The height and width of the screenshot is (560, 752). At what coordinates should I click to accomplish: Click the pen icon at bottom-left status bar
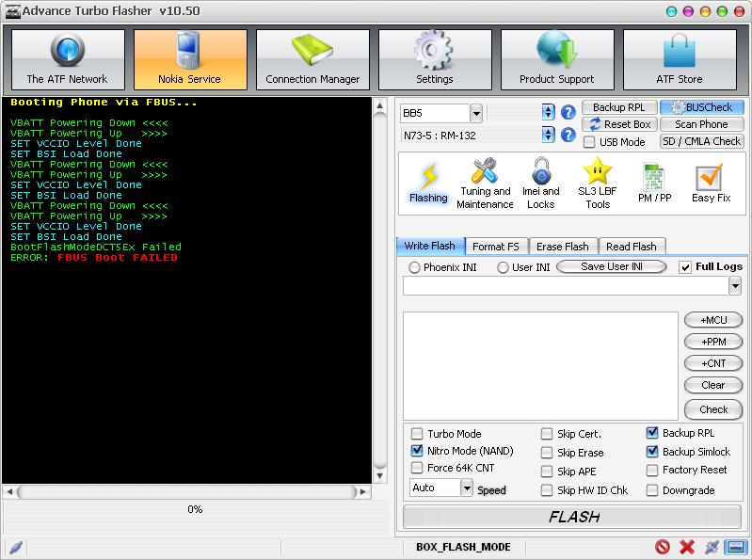click(16, 547)
